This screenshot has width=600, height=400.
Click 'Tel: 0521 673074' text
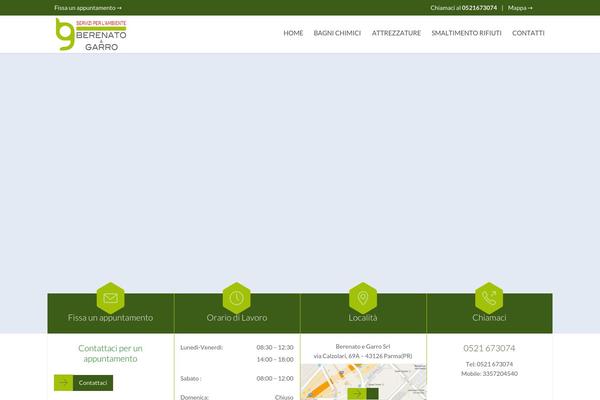pyautogui.click(x=489, y=364)
